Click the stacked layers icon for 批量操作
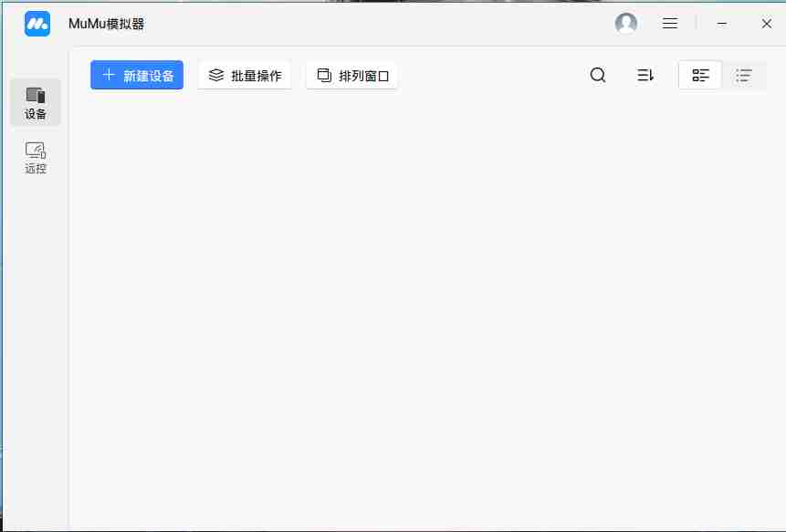This screenshot has height=532, width=786. (x=216, y=76)
